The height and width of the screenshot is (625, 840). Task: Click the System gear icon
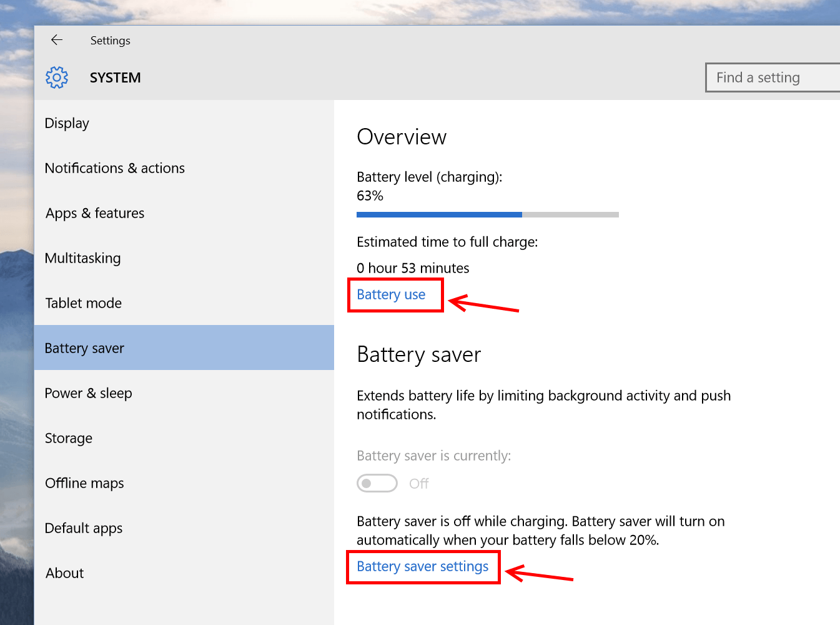pos(57,77)
